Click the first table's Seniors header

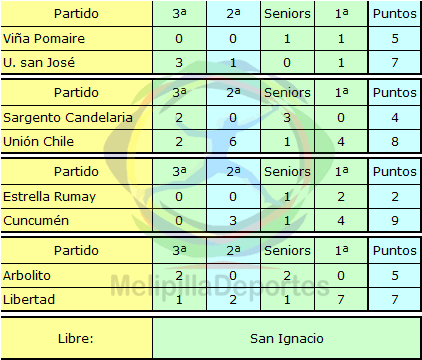(287, 14)
